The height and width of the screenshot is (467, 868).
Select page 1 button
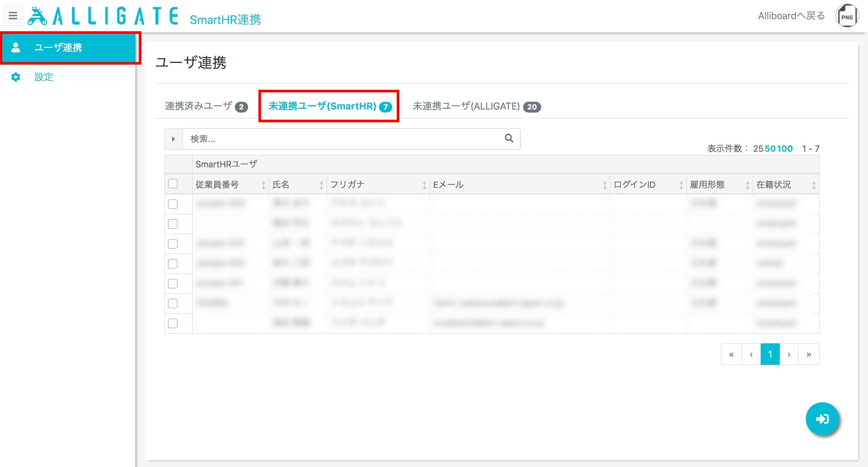770,355
